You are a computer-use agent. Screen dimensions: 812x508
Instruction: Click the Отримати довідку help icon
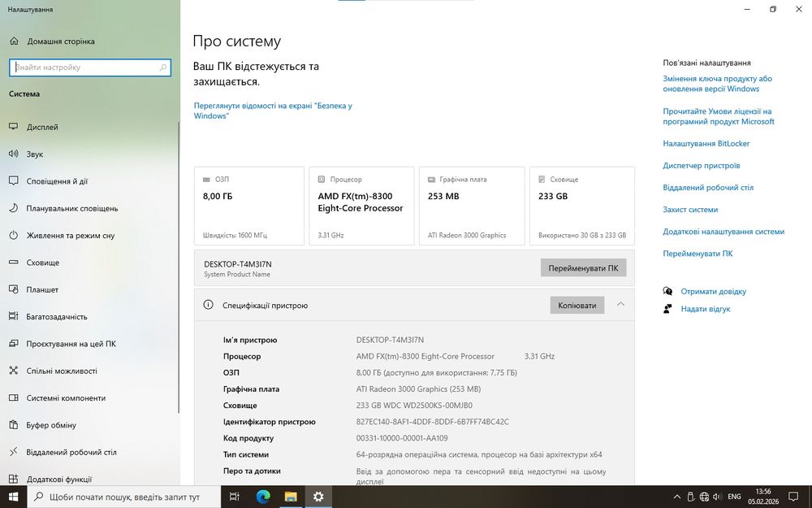668,291
